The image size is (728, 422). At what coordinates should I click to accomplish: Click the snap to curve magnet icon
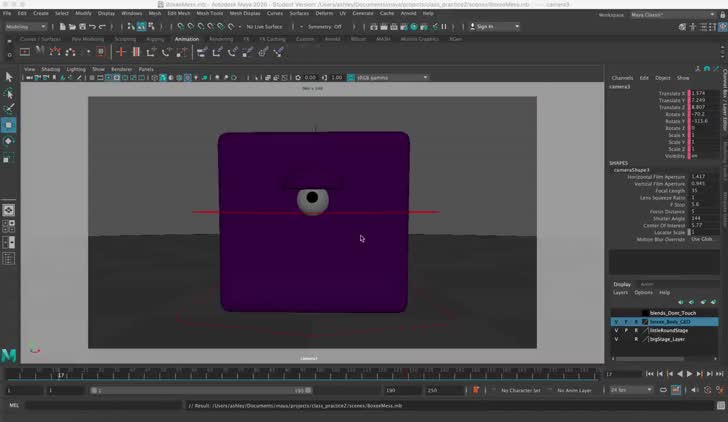click(190, 27)
